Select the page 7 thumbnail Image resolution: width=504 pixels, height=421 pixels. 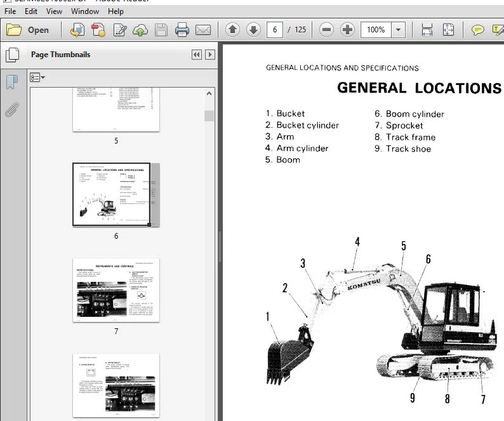116,290
